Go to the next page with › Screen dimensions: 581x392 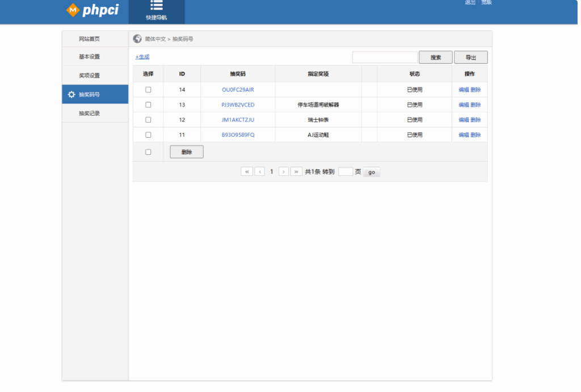[x=284, y=172]
